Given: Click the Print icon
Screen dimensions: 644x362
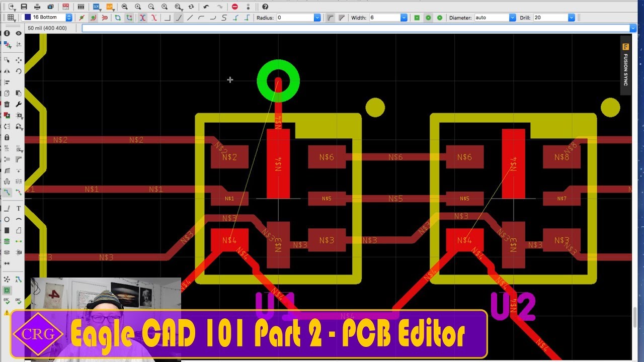Looking at the screenshot, I should [x=37, y=7].
